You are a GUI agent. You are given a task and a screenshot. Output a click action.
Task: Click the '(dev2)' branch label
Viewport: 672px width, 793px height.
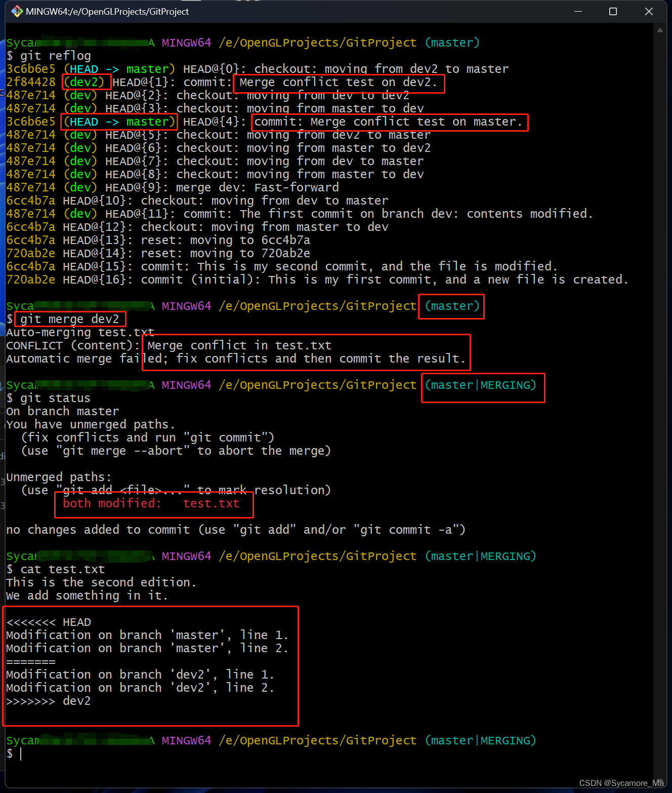pyautogui.click(x=84, y=82)
